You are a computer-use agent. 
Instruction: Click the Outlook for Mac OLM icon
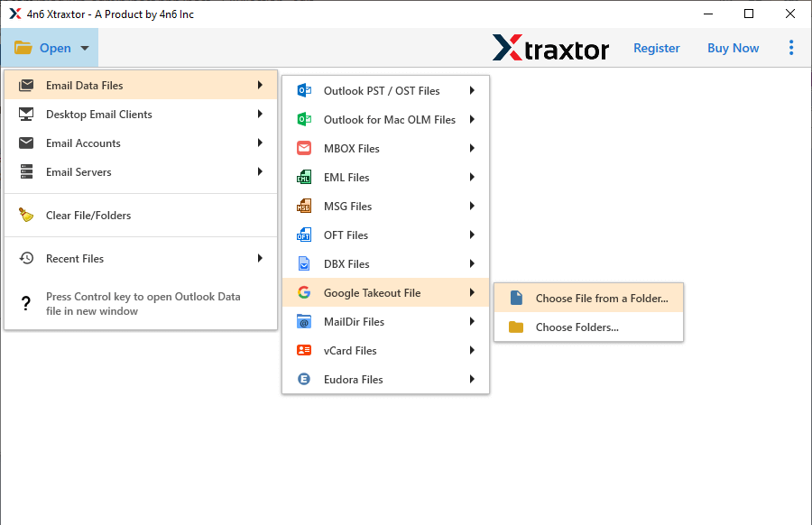tap(304, 119)
